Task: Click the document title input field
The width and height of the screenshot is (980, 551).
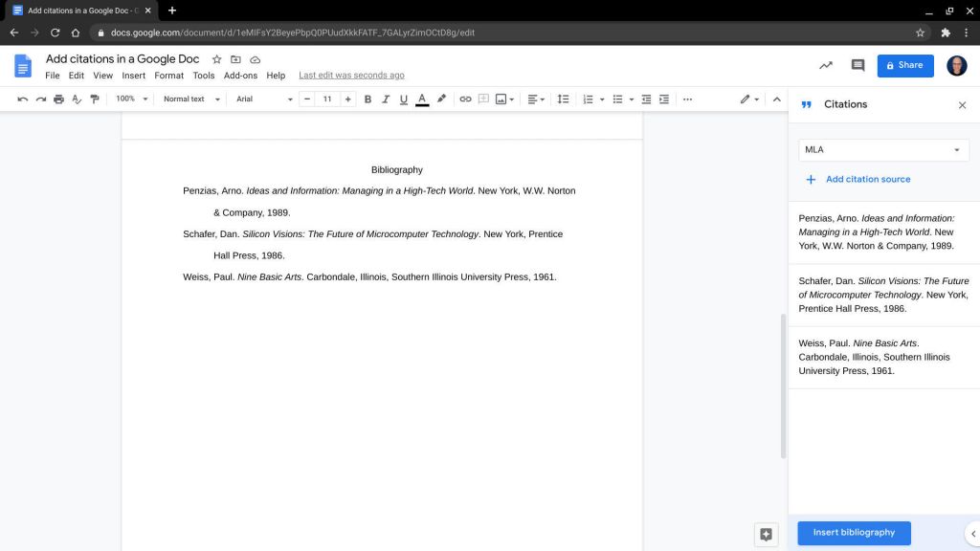Action: tap(124, 58)
